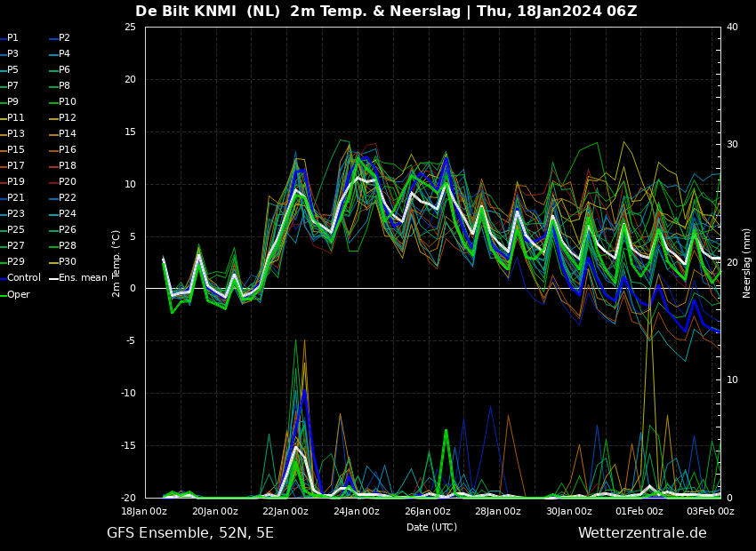The height and width of the screenshot is (551, 756).
Task: Click the 26Jan 00z date marker
Action: click(x=427, y=512)
